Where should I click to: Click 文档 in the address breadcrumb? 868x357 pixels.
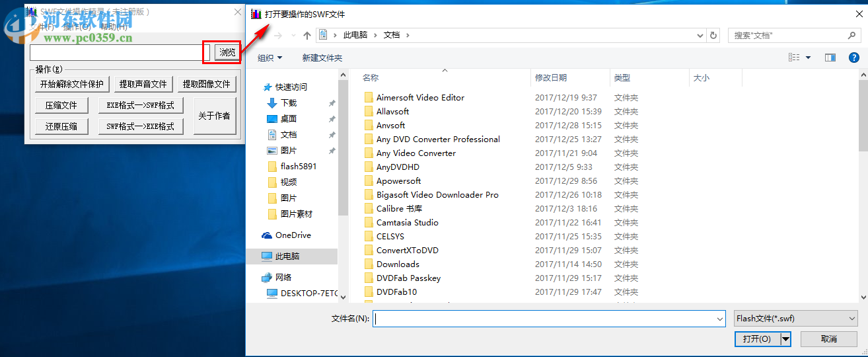click(392, 35)
